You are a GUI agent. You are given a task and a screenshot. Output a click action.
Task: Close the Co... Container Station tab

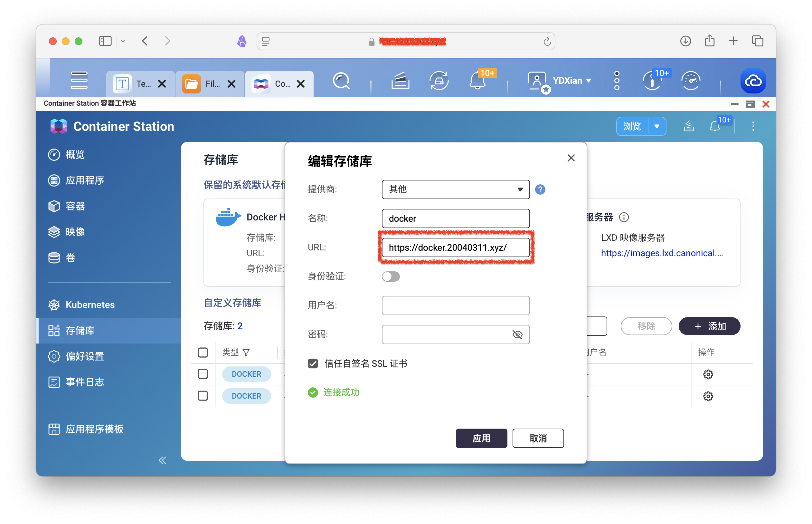pos(300,84)
